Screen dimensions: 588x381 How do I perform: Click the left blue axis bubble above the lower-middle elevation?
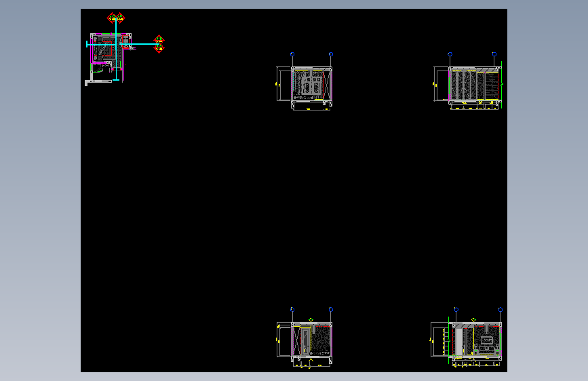click(292, 310)
